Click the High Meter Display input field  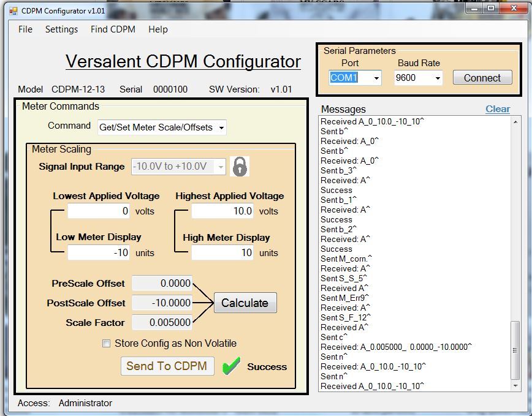click(x=222, y=252)
